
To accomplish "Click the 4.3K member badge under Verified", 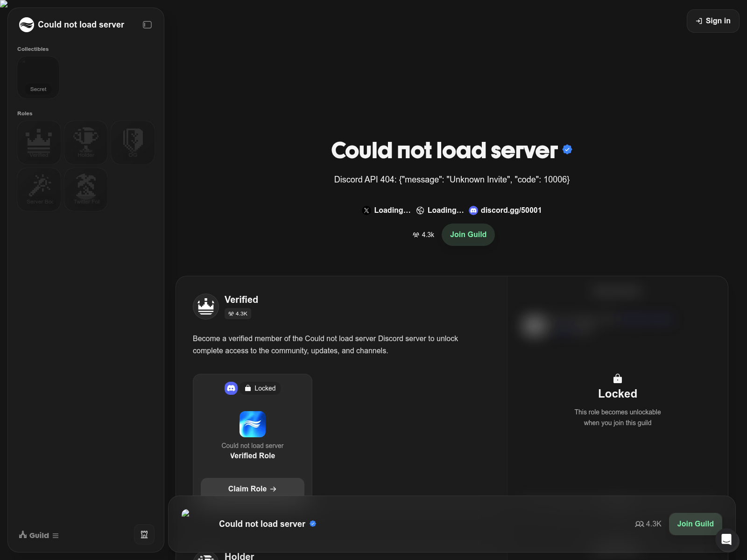I will (x=238, y=314).
